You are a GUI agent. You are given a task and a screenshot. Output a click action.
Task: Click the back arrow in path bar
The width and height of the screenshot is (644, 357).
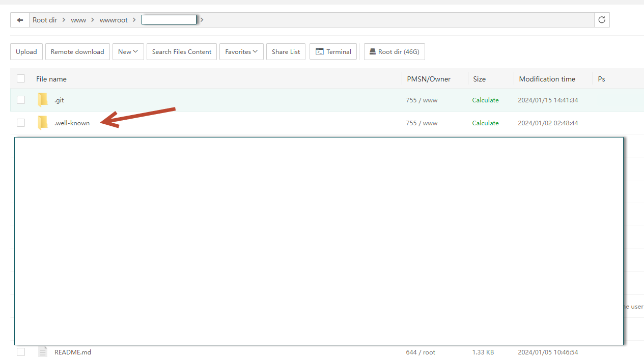(20, 20)
